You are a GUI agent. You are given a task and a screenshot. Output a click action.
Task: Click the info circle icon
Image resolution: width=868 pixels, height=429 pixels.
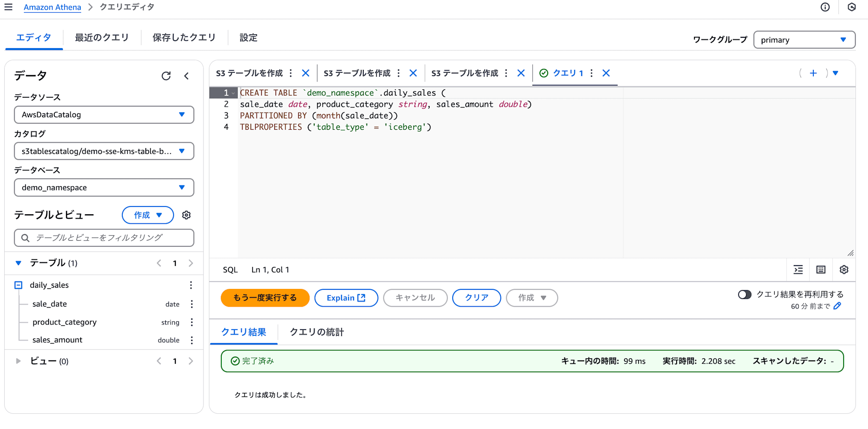pos(825,7)
